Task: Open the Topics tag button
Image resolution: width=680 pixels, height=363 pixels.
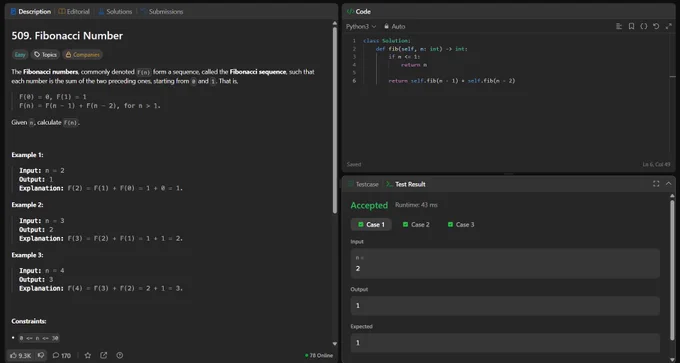Action: coord(45,55)
